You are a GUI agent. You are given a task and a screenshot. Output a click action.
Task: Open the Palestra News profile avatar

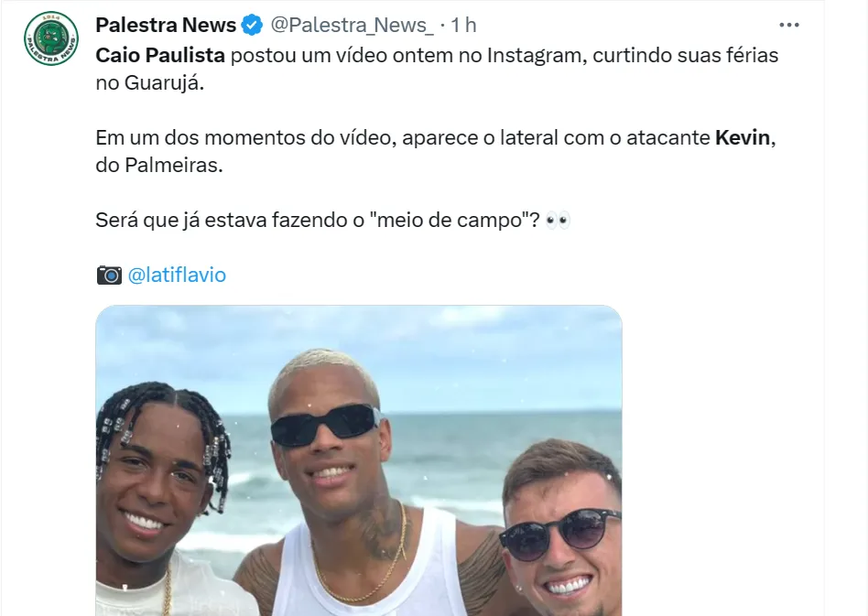coord(51,40)
